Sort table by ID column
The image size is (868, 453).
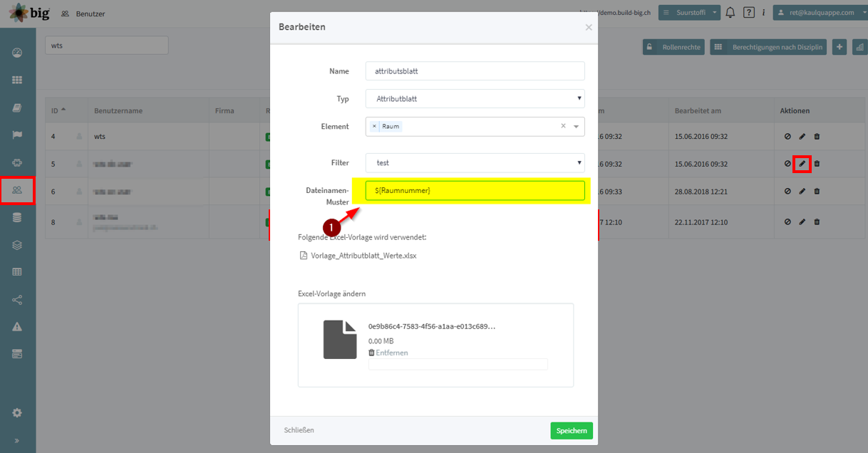[58, 110]
